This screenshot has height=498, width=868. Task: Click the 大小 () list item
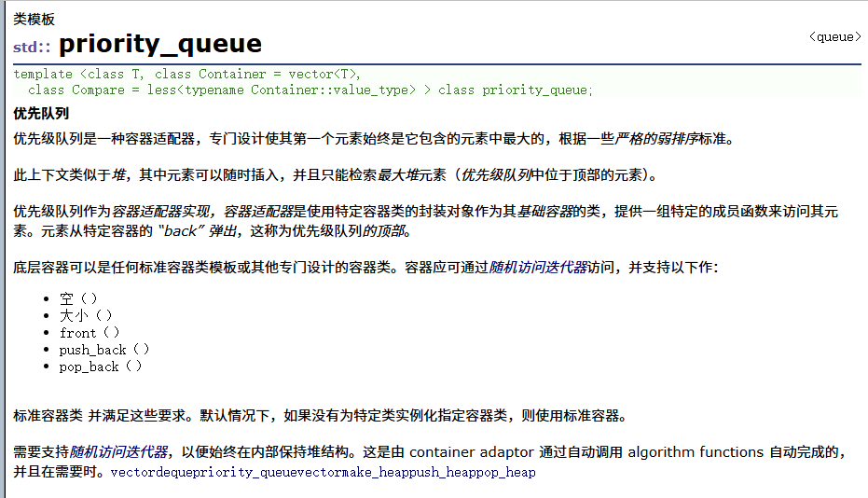[x=86, y=316]
